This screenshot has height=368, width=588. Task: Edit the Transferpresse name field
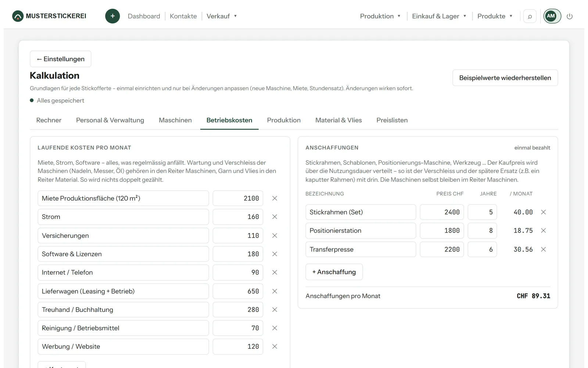[x=361, y=249]
